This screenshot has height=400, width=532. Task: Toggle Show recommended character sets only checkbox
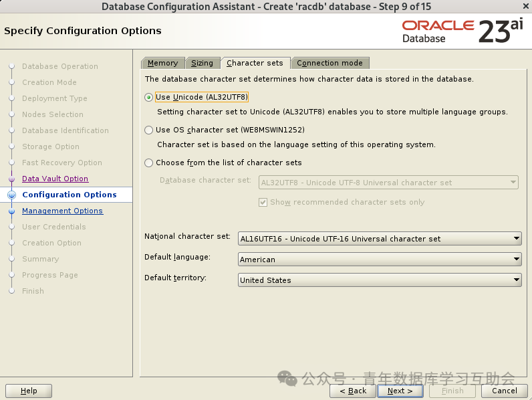coord(263,203)
